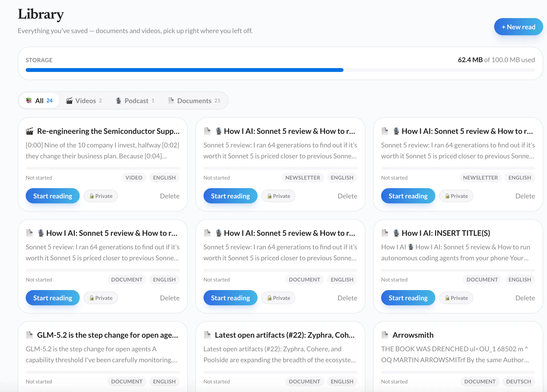
Task: Open the Arrowsmith document title
Action: 413,335
